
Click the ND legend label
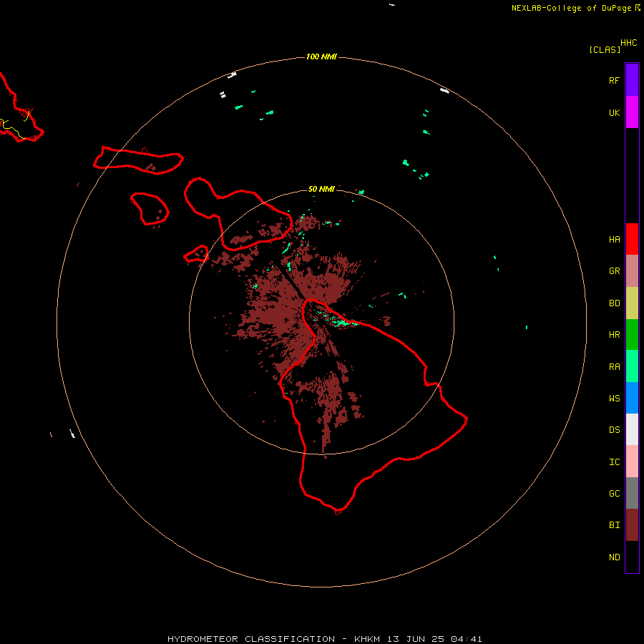tap(615, 557)
